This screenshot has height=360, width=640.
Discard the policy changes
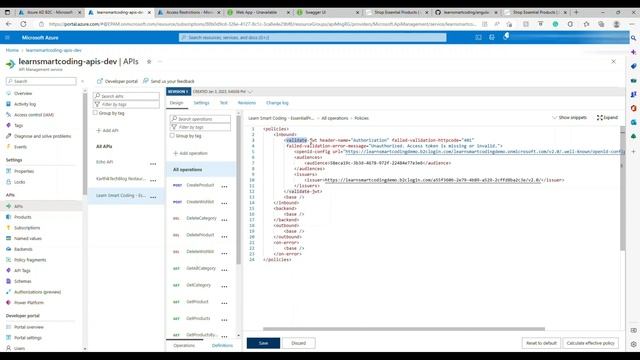(298, 343)
